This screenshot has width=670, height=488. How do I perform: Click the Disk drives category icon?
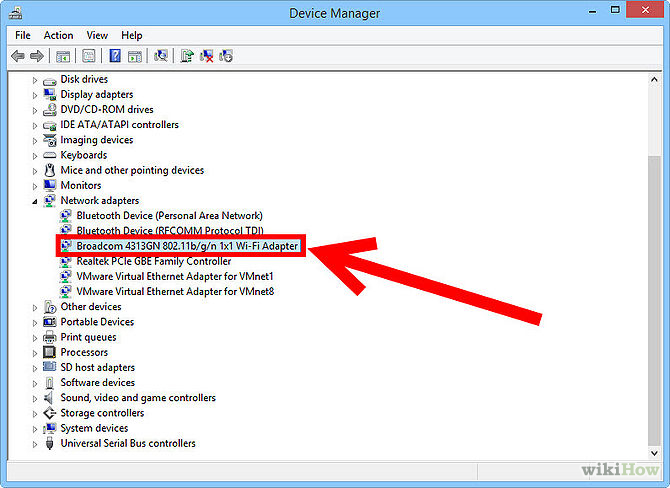point(50,80)
